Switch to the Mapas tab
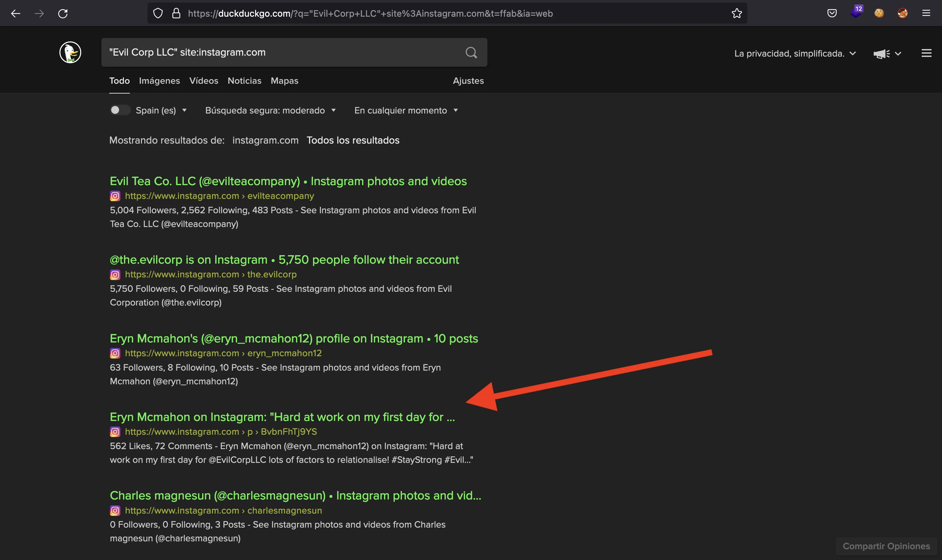The image size is (942, 560). click(285, 81)
